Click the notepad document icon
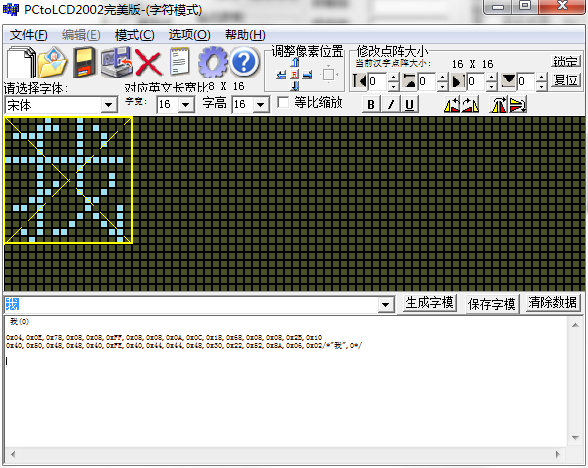This screenshot has width=588, height=468. pos(179,62)
